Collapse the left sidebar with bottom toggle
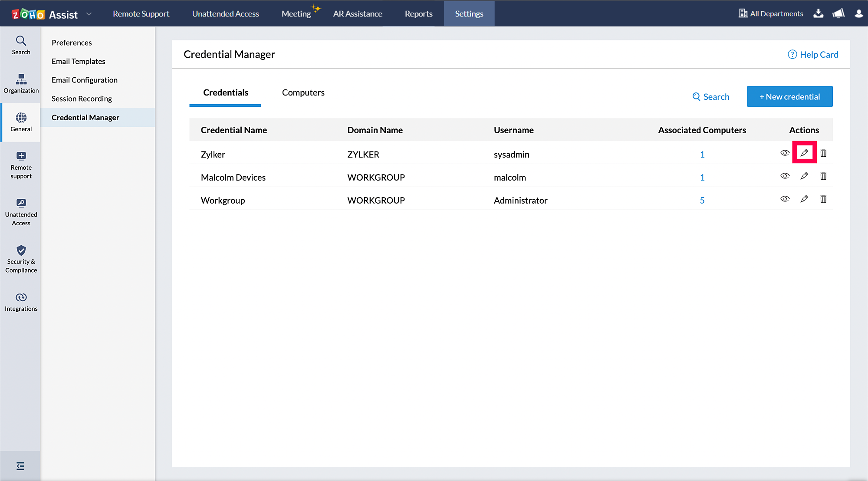Image resolution: width=868 pixels, height=481 pixels. coord(20,466)
